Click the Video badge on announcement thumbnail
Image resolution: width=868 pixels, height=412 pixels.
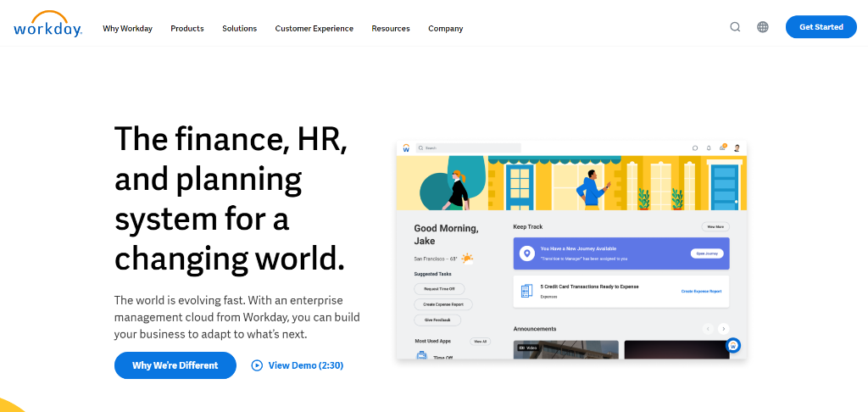pos(527,348)
